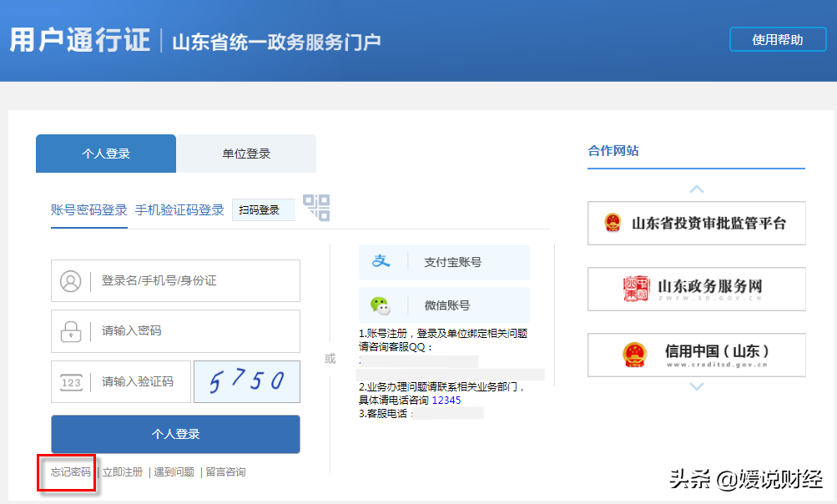The height and width of the screenshot is (504, 837).
Task: Select the 手机验证码登录 tab
Action: click(179, 209)
